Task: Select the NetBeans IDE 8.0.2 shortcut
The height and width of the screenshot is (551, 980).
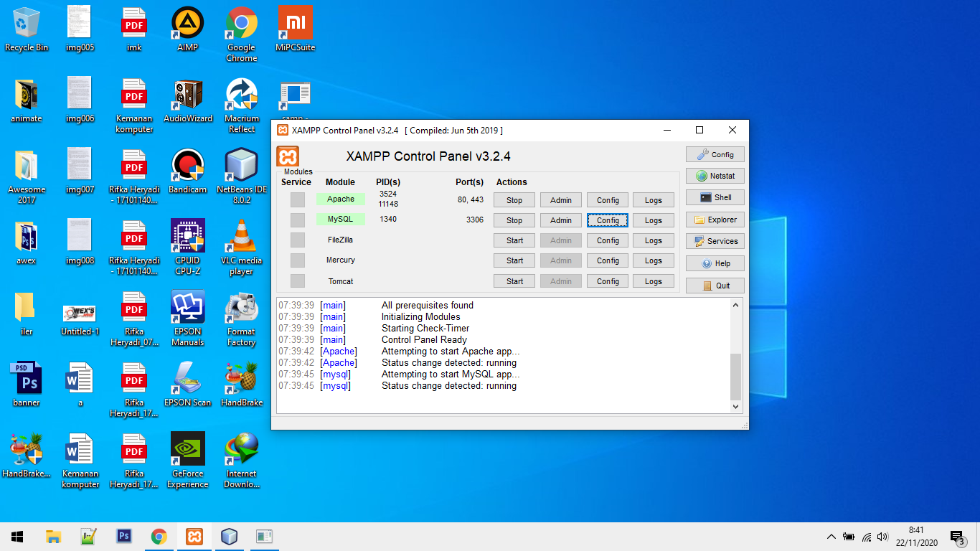Action: point(241,176)
